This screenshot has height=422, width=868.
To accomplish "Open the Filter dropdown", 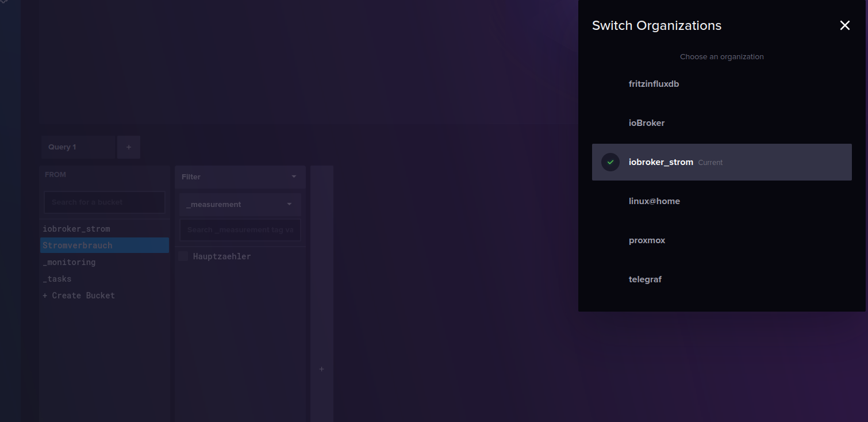I will pyautogui.click(x=240, y=177).
